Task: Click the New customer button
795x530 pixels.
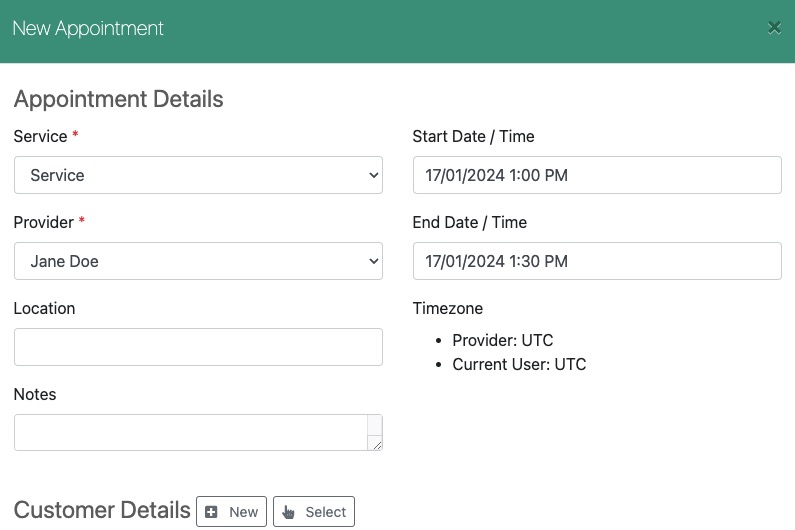Action: [x=231, y=512]
